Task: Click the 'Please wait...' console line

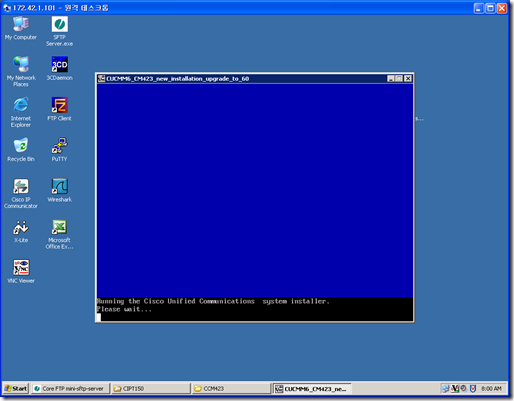Action: coord(124,309)
